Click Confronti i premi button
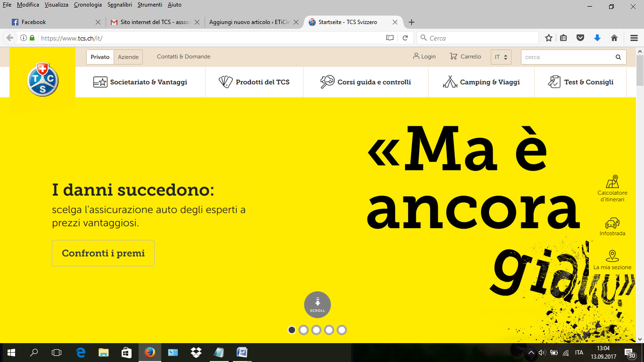This screenshot has height=362, width=644. coord(103,253)
